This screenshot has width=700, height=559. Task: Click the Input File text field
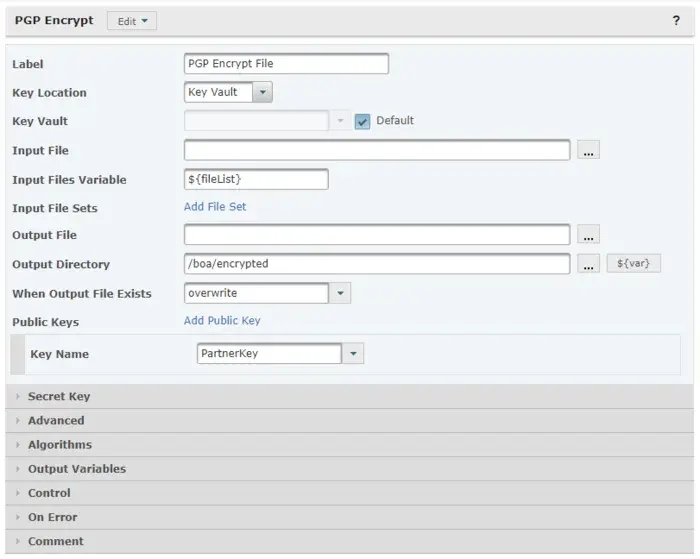click(x=377, y=150)
